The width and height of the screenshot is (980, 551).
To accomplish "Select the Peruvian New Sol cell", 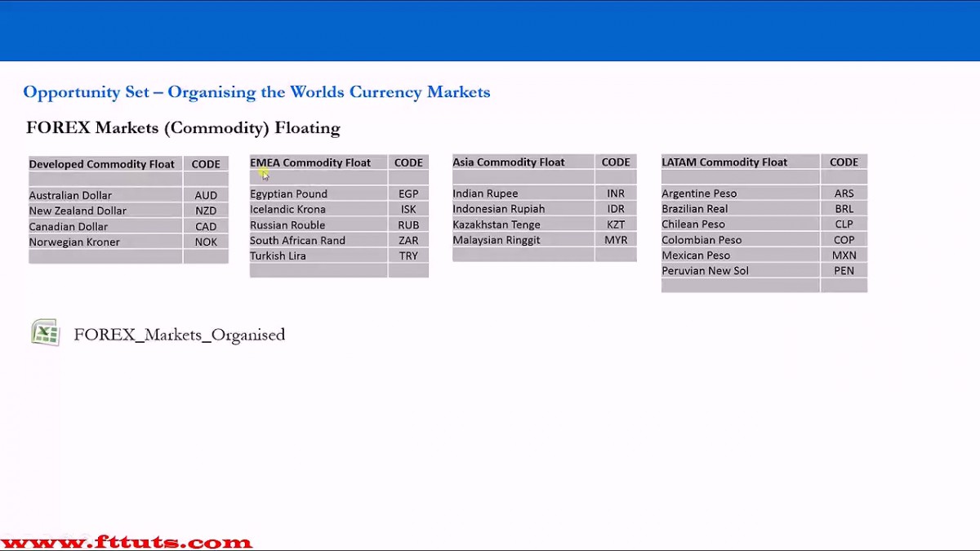I will (740, 271).
